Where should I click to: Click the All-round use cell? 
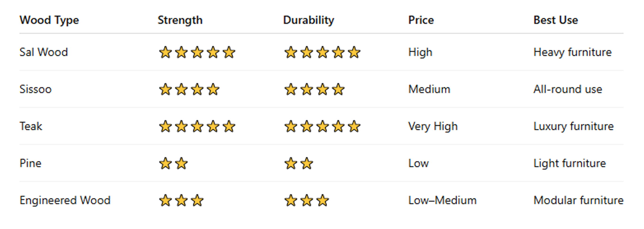(x=567, y=89)
